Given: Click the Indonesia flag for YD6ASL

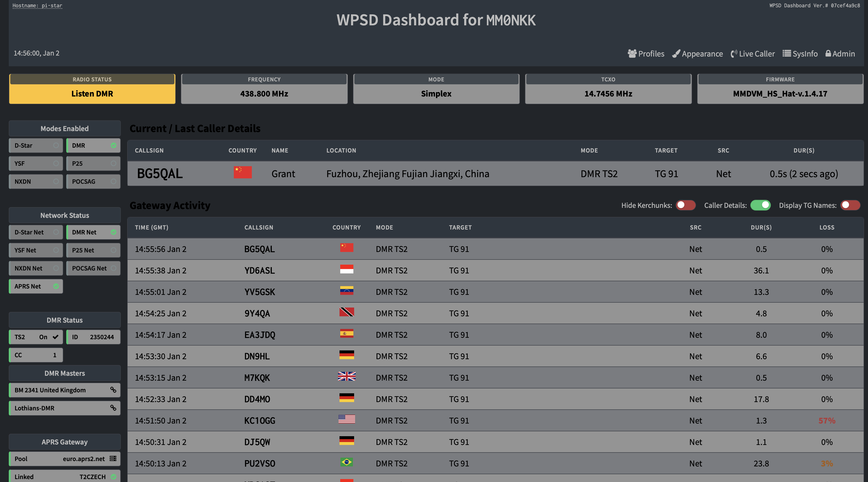Looking at the screenshot, I should (346, 269).
